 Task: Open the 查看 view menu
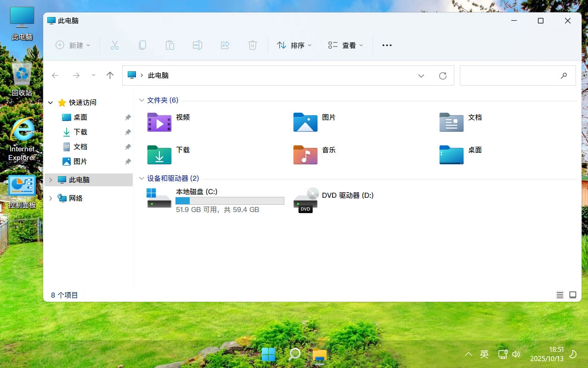[x=345, y=45]
